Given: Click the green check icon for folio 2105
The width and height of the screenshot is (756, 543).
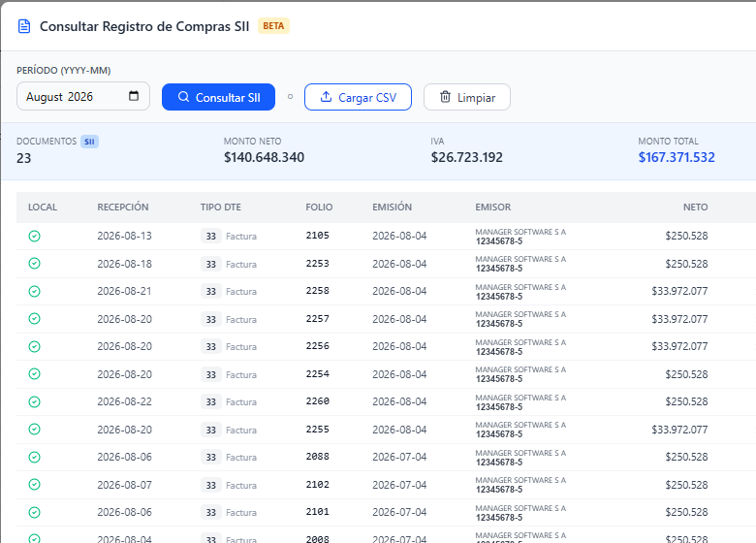Looking at the screenshot, I should click(34, 236).
